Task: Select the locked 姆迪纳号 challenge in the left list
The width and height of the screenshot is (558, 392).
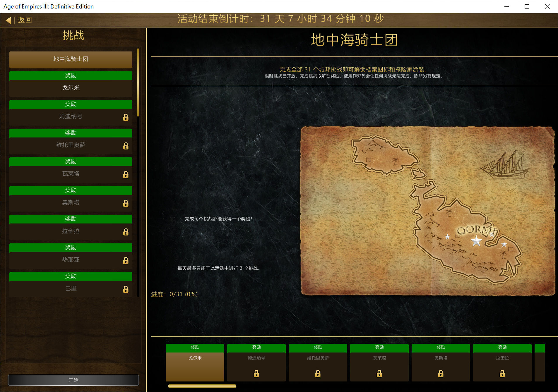Action: [71, 117]
